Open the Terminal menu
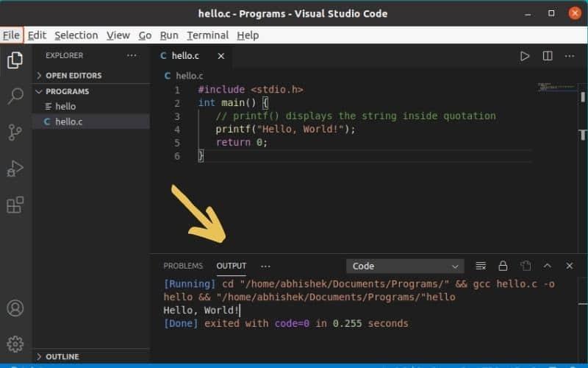The height and width of the screenshot is (368, 588). point(207,35)
